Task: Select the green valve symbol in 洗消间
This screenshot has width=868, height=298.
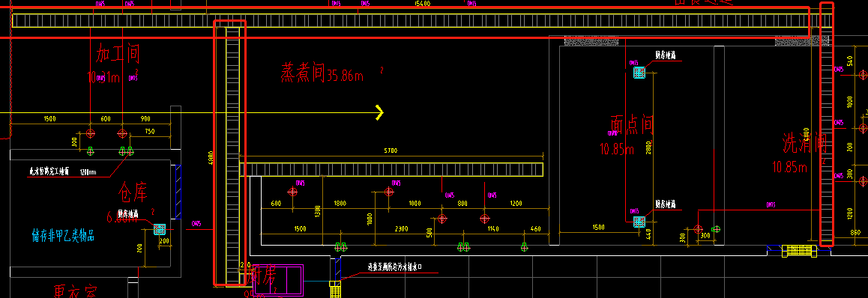Action: (x=716, y=228)
